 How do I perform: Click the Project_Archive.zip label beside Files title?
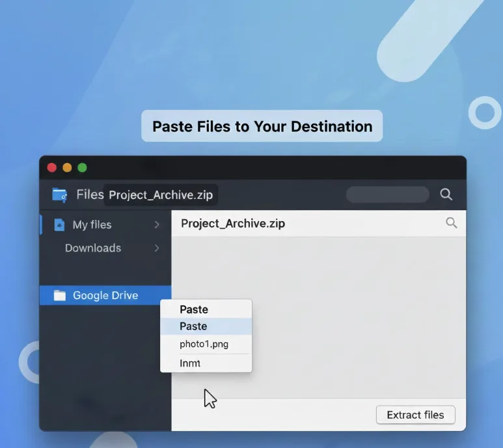pos(160,195)
